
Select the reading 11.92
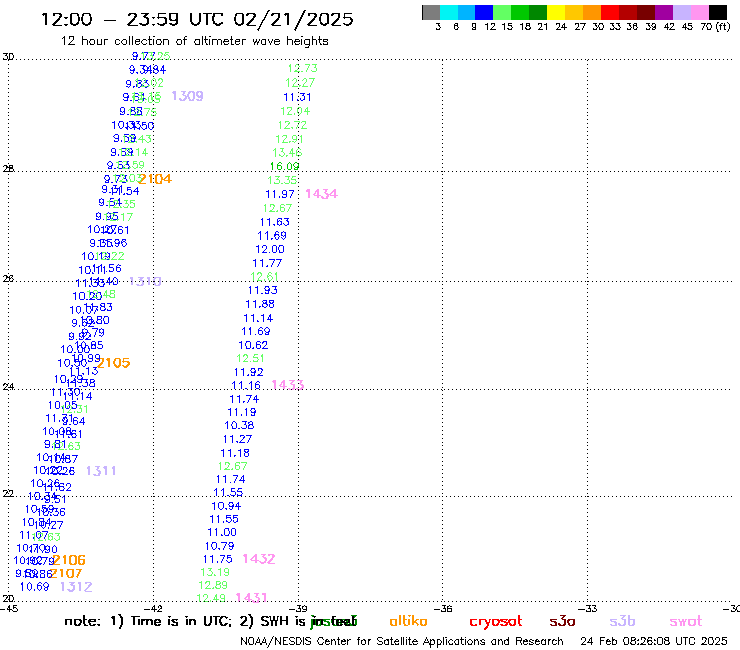tap(248, 373)
